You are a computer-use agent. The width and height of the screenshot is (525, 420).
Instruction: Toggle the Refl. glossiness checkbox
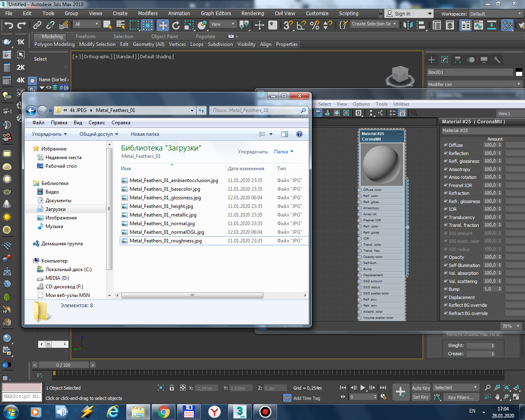click(445, 161)
